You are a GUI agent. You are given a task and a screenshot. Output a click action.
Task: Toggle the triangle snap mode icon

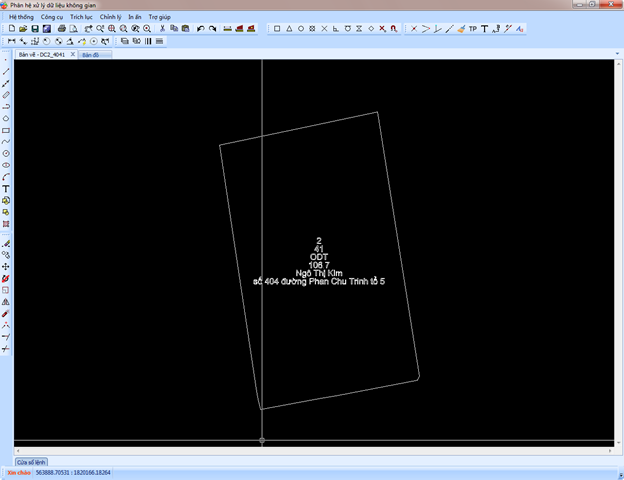pos(289,29)
